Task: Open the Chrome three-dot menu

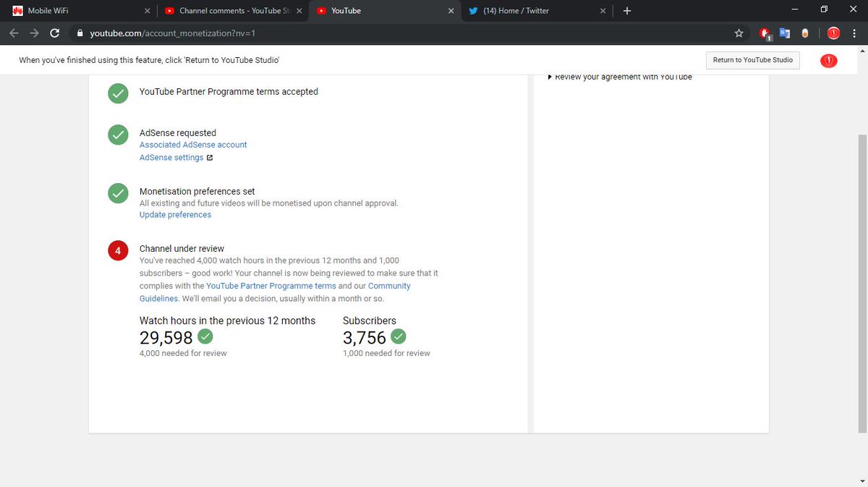Action: coord(855,33)
